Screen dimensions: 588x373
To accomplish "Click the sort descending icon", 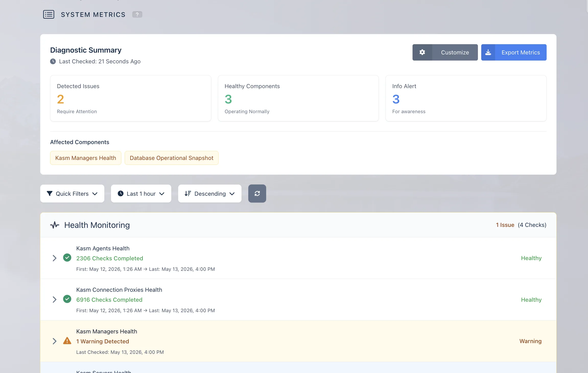I will pos(188,194).
